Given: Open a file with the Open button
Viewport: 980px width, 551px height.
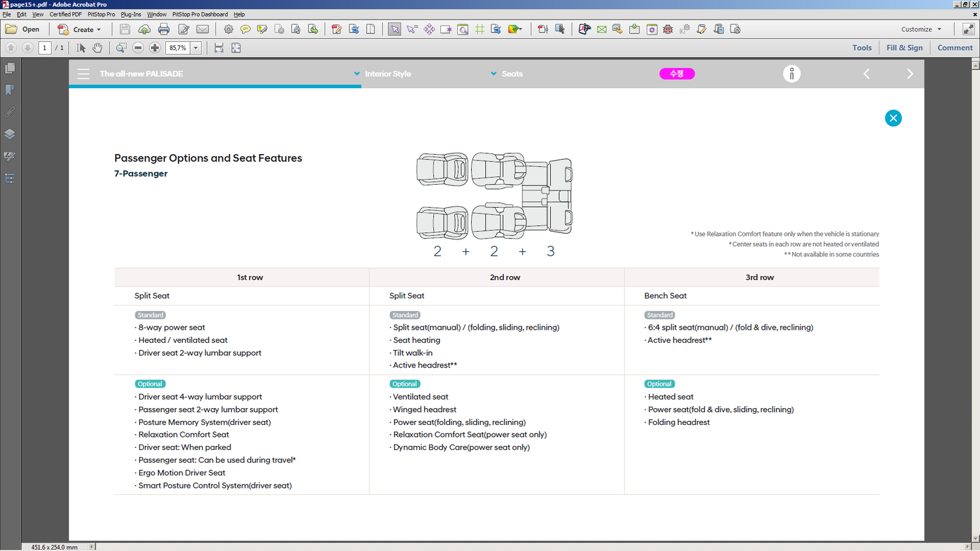Looking at the screenshot, I should [22, 29].
